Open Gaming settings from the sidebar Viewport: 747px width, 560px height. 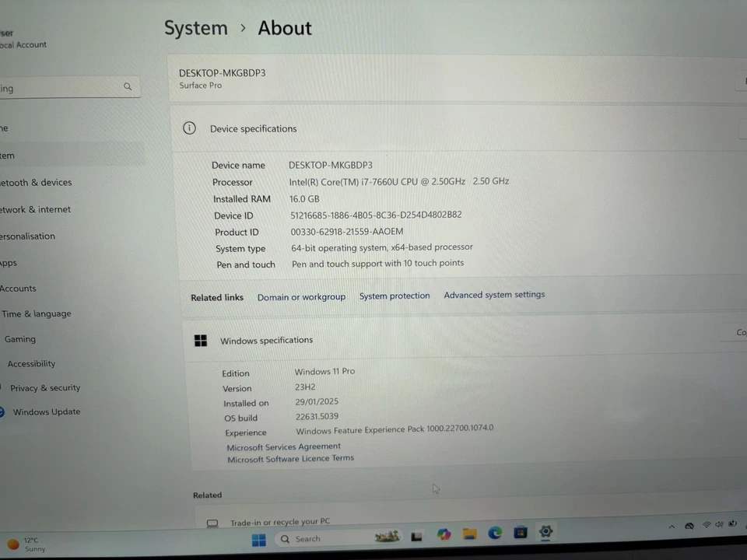19,338
